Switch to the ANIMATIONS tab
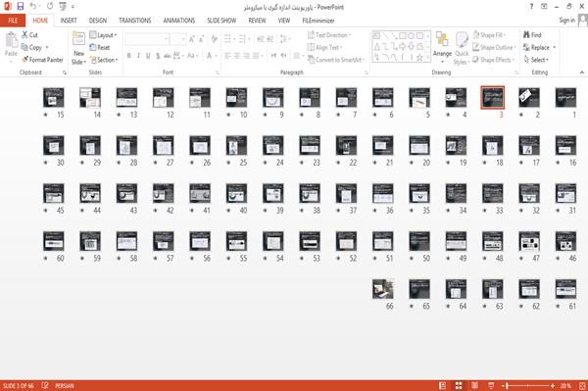Image resolution: width=588 pixels, height=391 pixels. click(179, 21)
